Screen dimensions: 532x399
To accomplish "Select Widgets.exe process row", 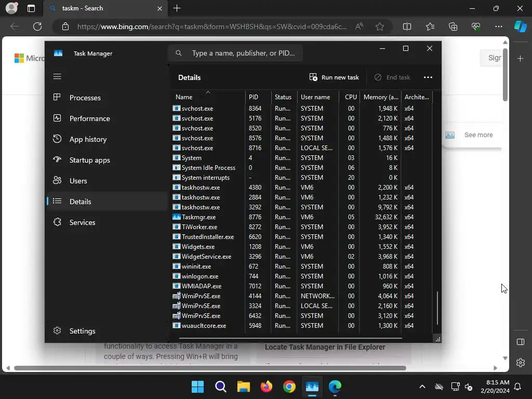I will point(302,247).
